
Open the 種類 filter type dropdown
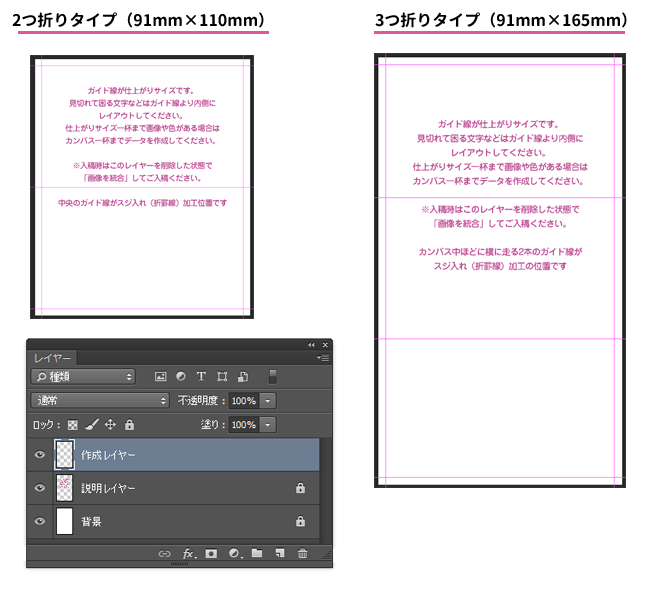pyautogui.click(x=82, y=377)
